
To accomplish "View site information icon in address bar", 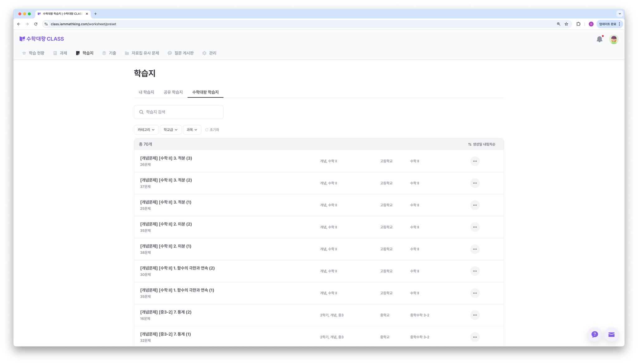I will [x=46, y=24].
